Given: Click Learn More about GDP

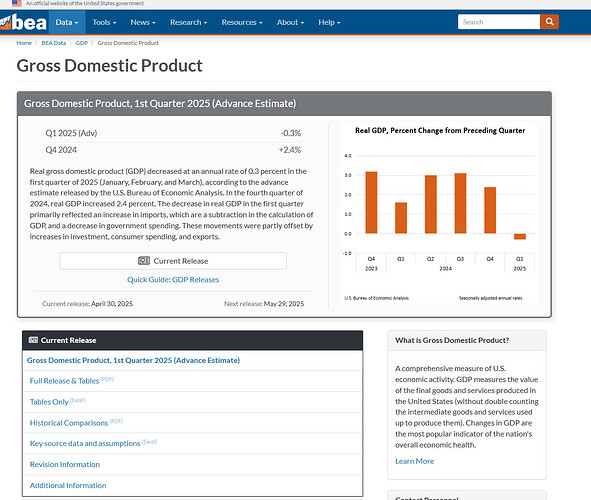Looking at the screenshot, I should (415, 461).
